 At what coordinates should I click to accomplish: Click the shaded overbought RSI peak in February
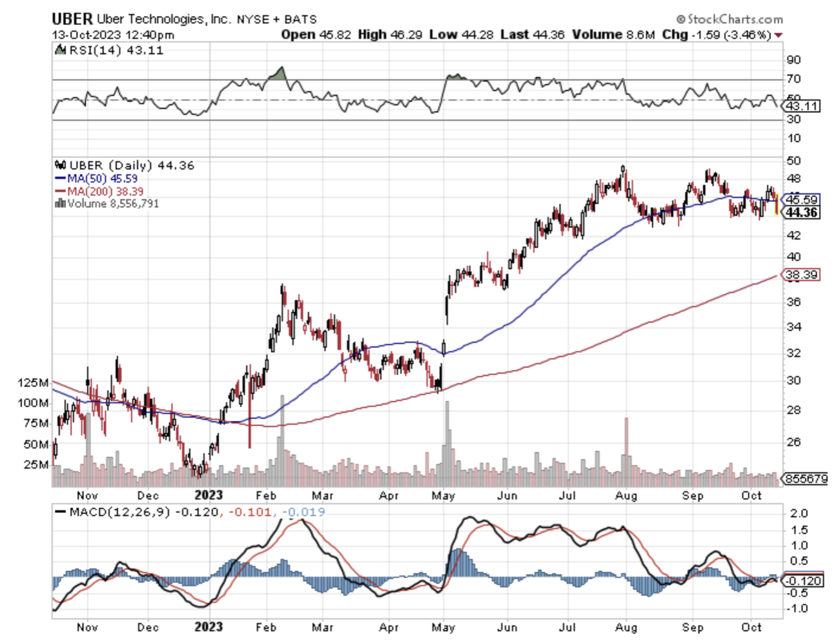279,75
